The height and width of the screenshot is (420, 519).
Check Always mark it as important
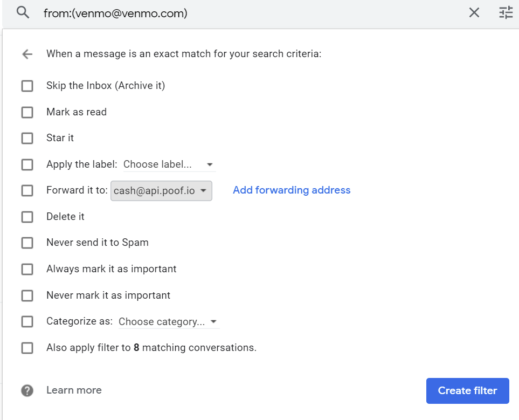click(27, 269)
